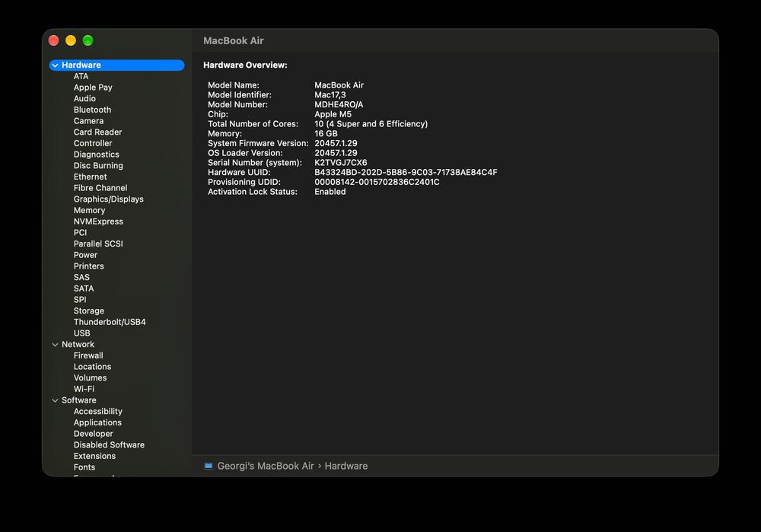View Graphics/Displays information
The width and height of the screenshot is (761, 532).
coord(109,199)
